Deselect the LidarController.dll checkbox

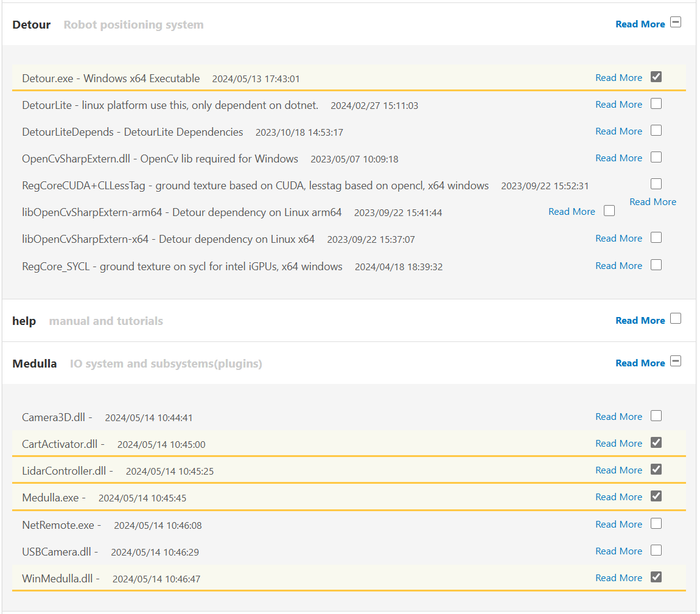pos(656,469)
